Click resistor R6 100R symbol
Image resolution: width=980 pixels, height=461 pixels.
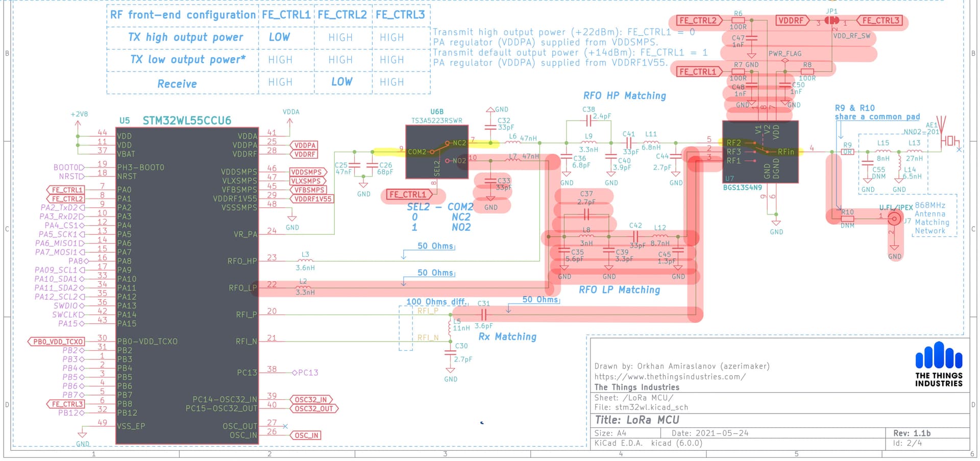point(738,20)
